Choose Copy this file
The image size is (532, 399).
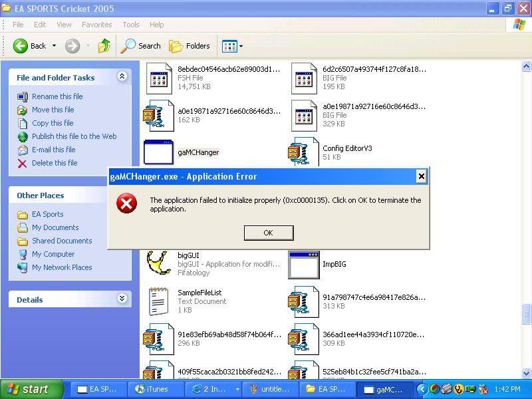(53, 123)
